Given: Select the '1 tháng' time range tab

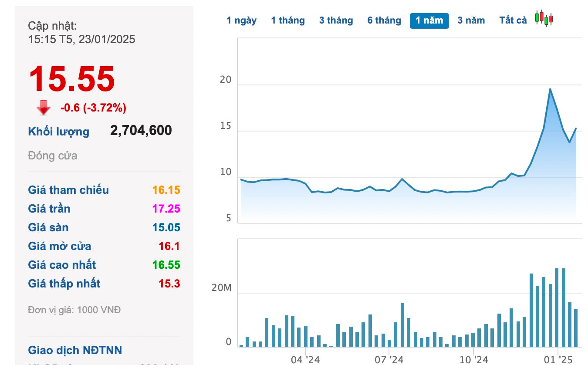Looking at the screenshot, I should coord(288,20).
